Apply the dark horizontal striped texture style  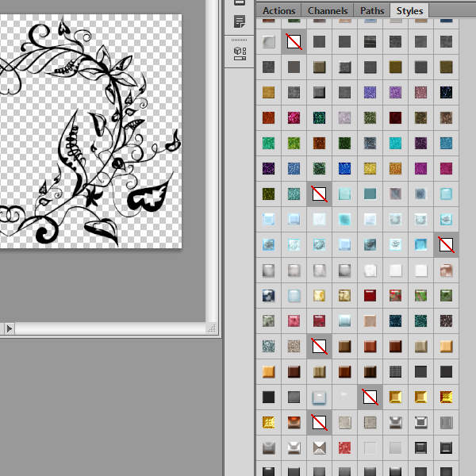click(370, 41)
